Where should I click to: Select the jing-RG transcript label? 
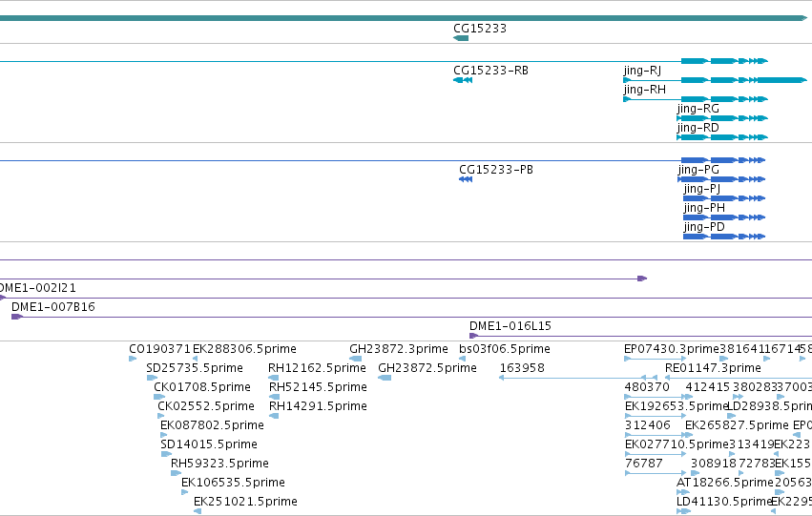(697, 109)
